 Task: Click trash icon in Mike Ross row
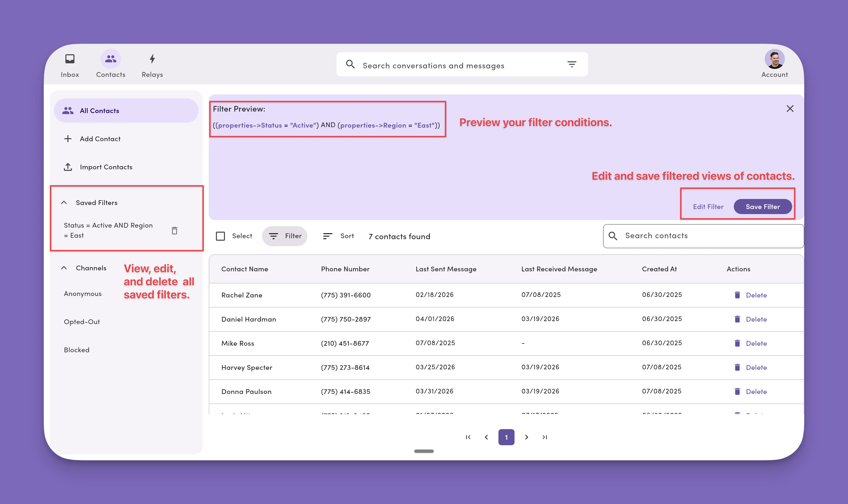pos(737,343)
